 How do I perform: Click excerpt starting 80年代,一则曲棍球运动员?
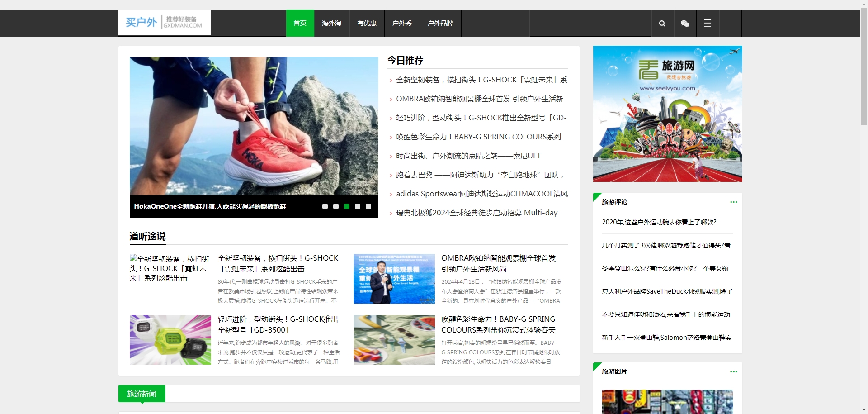(278, 291)
